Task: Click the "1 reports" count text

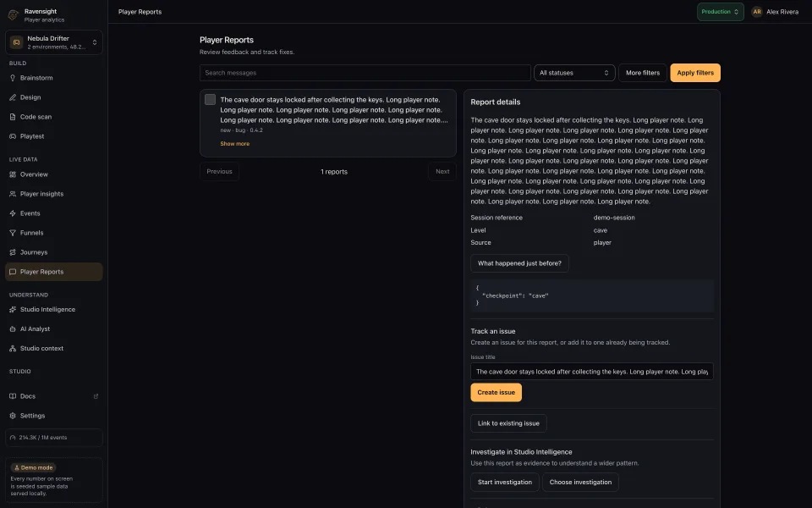Action: point(334,172)
